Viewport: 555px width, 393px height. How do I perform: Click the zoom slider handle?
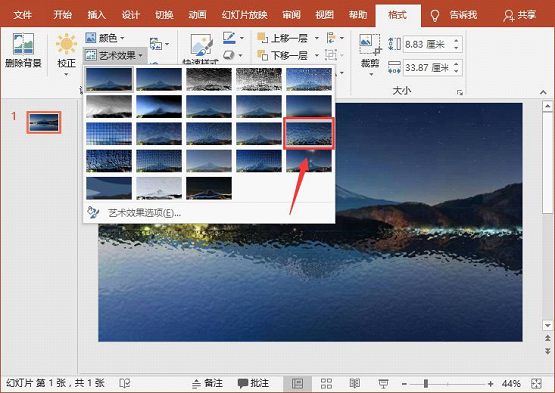pyautogui.click(x=426, y=383)
